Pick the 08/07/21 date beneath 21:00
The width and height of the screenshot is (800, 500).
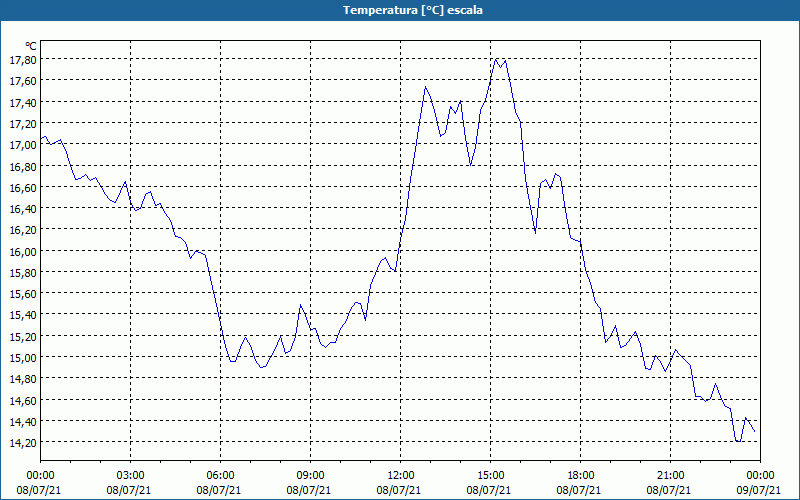click(669, 490)
